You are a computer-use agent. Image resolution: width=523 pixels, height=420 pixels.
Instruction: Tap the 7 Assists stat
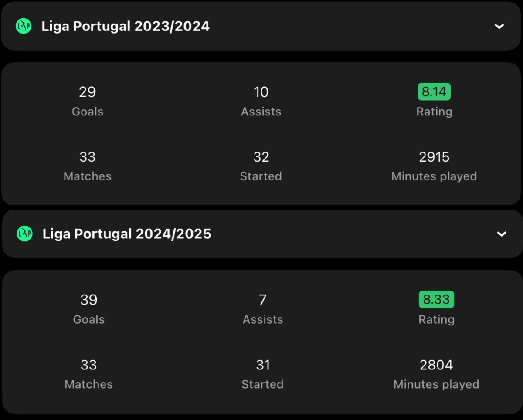pos(263,309)
